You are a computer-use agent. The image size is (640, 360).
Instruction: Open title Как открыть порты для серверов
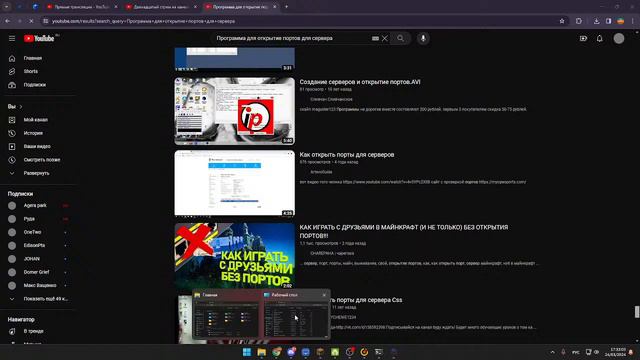pyautogui.click(x=347, y=155)
